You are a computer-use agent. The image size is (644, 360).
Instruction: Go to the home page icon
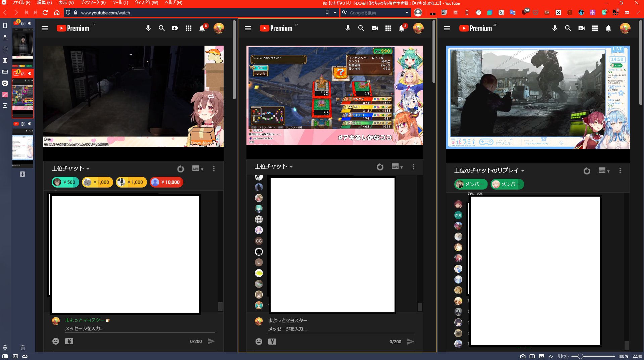point(57,12)
